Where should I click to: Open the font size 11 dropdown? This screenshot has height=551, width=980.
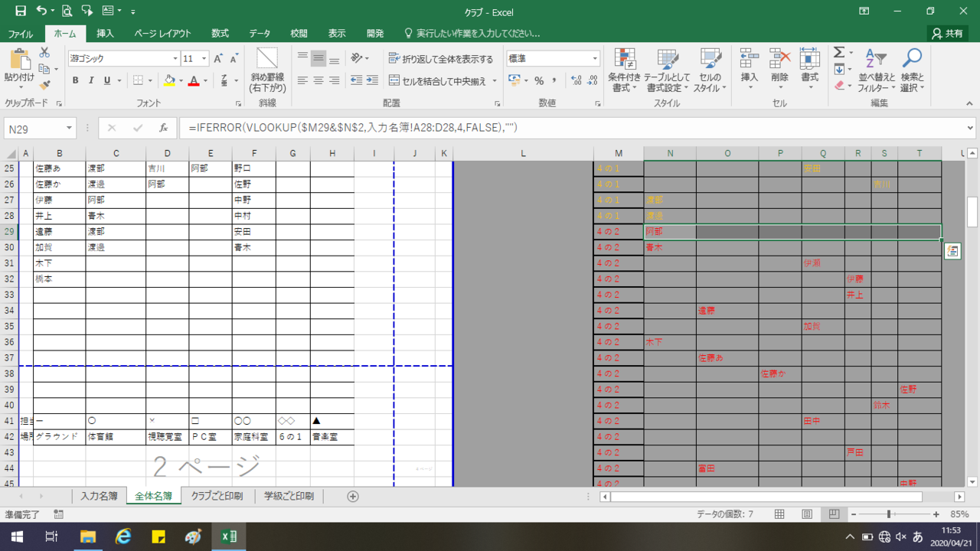tap(204, 58)
